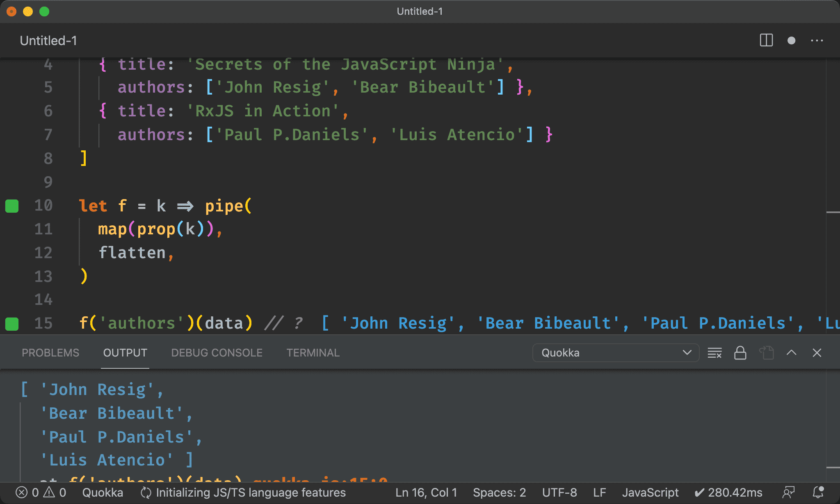Screen dimensions: 840x504
Task: Open the Quokka output channel dropdown
Action: (616, 353)
